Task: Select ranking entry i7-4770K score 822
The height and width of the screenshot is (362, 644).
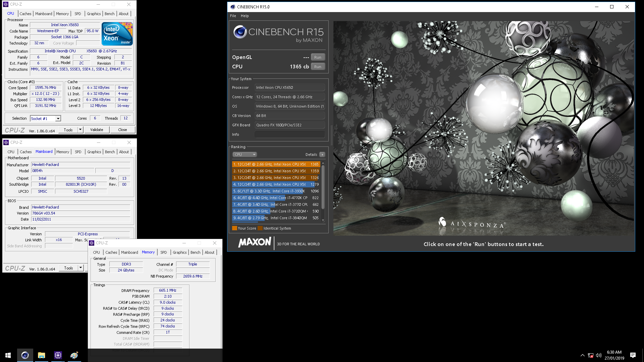Action: tap(276, 198)
